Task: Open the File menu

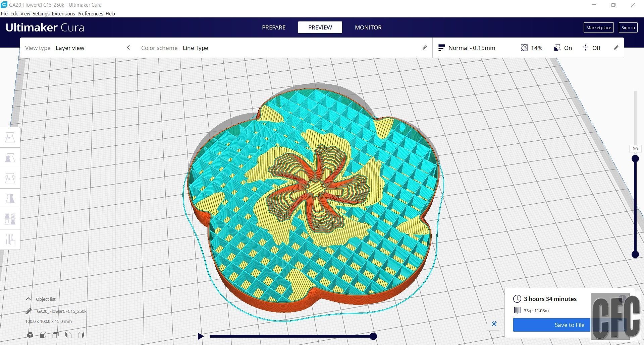Action: click(4, 14)
